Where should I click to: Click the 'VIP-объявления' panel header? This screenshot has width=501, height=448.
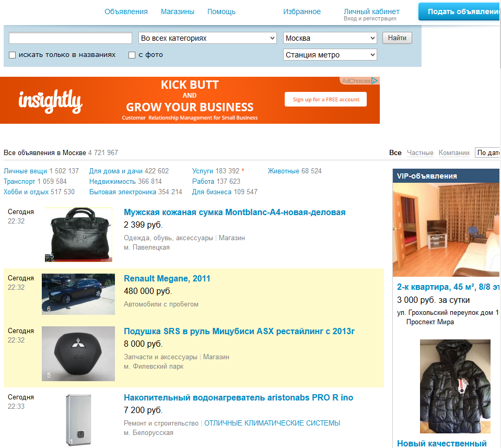coord(446,176)
